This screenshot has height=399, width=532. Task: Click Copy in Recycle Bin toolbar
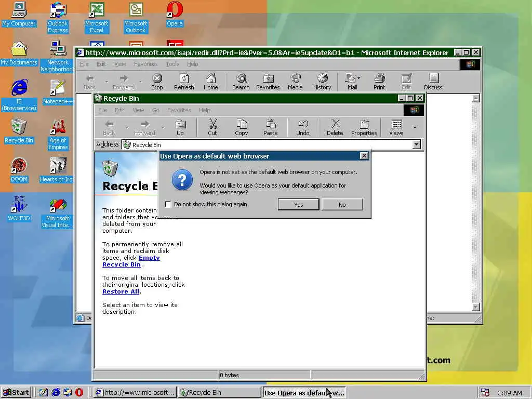click(x=242, y=128)
